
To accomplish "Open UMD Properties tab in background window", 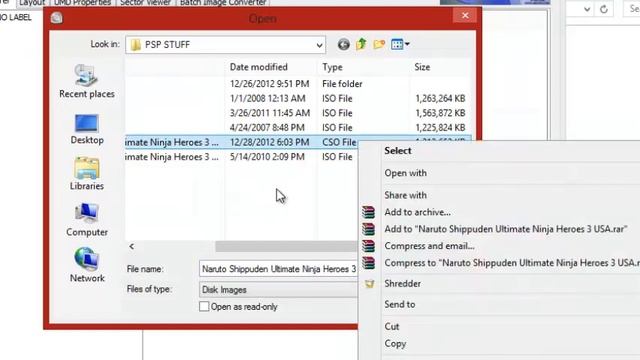I will (x=82, y=2).
